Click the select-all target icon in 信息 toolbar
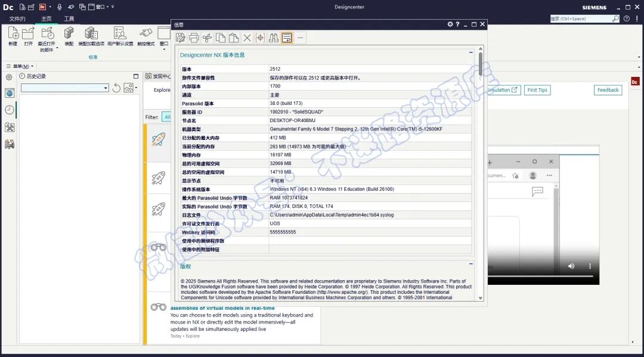Image resolution: width=644 pixels, height=357 pixels. pos(261,38)
